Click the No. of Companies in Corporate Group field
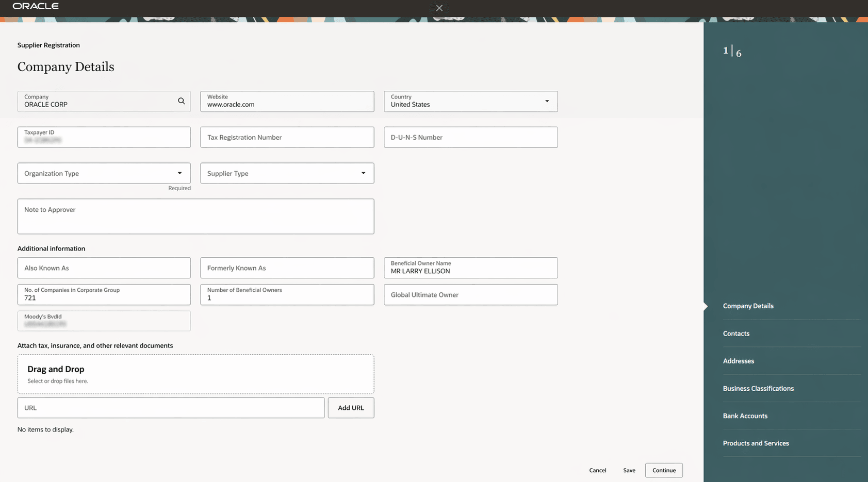 (104, 295)
